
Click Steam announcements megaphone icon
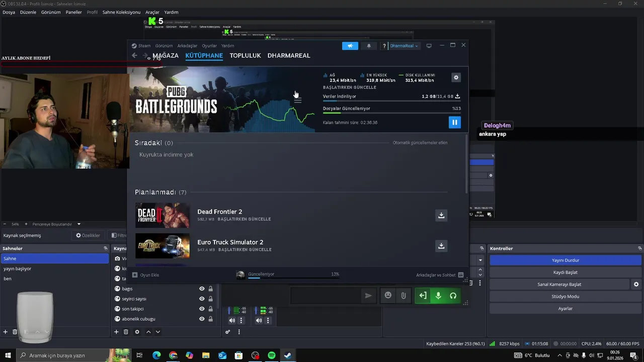point(350,46)
